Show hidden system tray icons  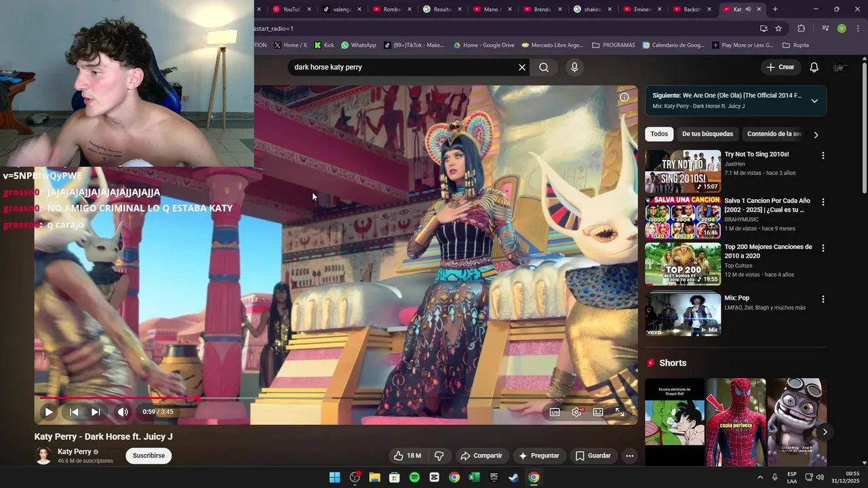pyautogui.click(x=759, y=477)
